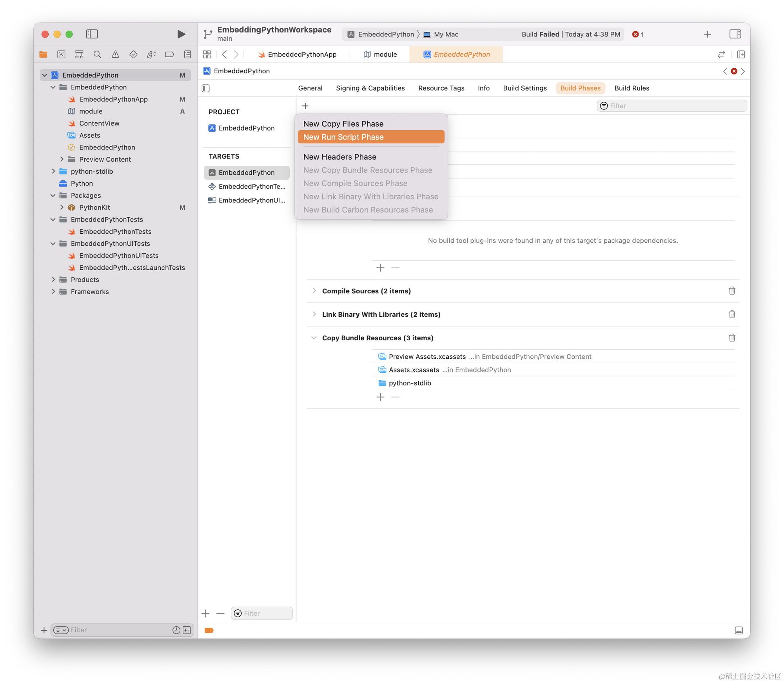Choose New Copy Files Phase
Screen dimensions: 784x683
371,124
